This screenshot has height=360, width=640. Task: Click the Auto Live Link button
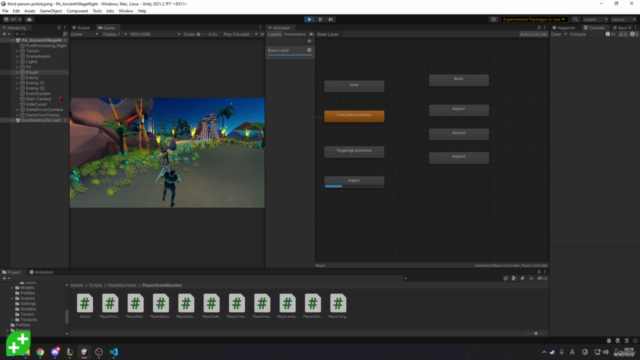point(533,34)
